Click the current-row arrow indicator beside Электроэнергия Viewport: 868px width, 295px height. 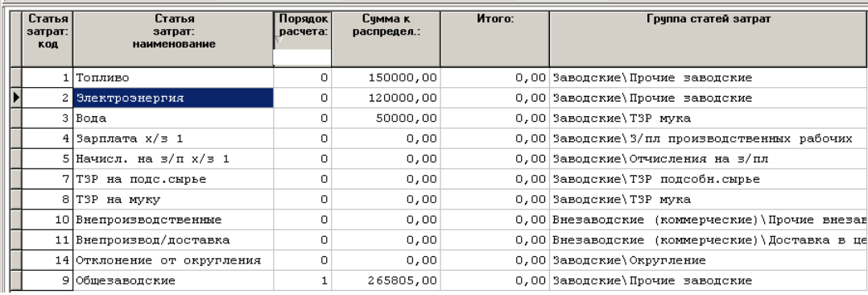pyautogui.click(x=16, y=98)
